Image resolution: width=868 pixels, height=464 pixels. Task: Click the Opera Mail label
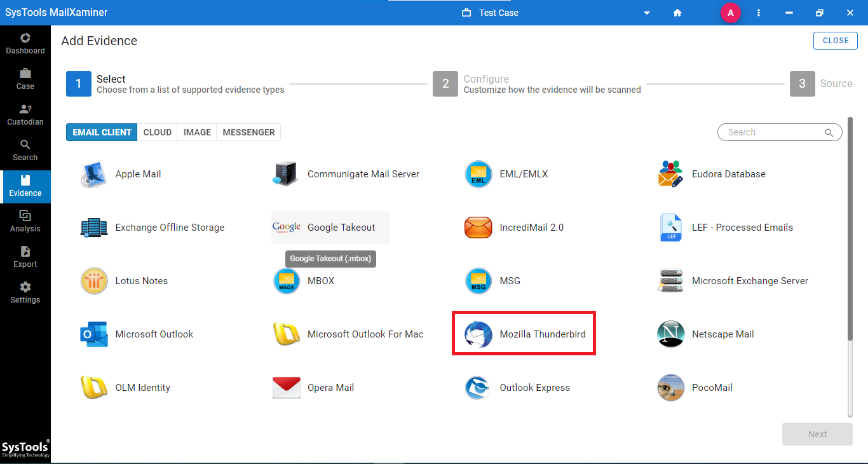click(x=330, y=388)
